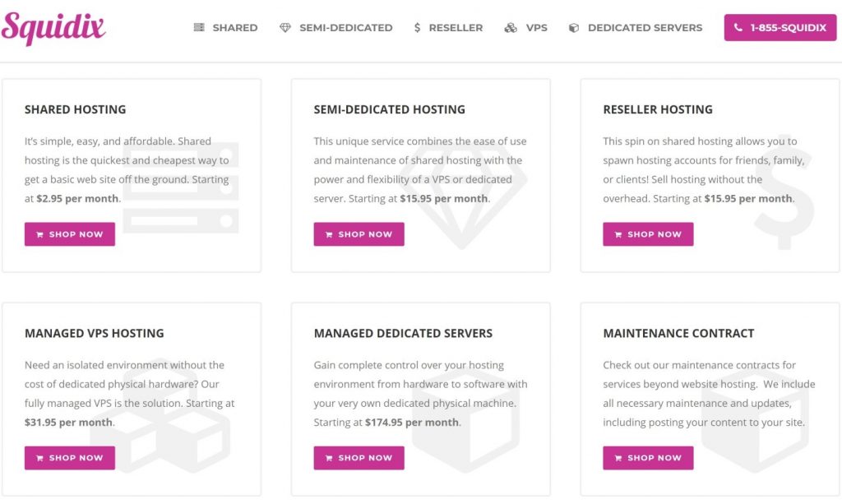This screenshot has width=842, height=504.
Task: Open the SEMI-DEDICATED menu item
Action: pyautogui.click(x=336, y=27)
